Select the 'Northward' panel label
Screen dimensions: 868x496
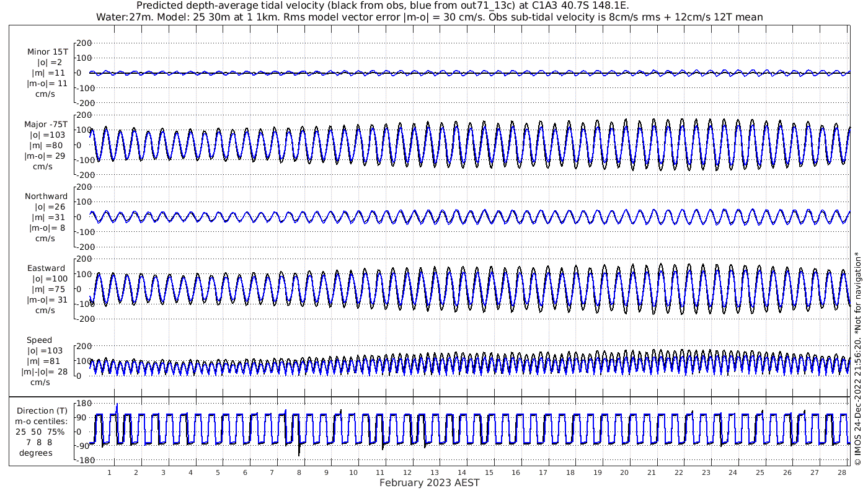[46, 197]
